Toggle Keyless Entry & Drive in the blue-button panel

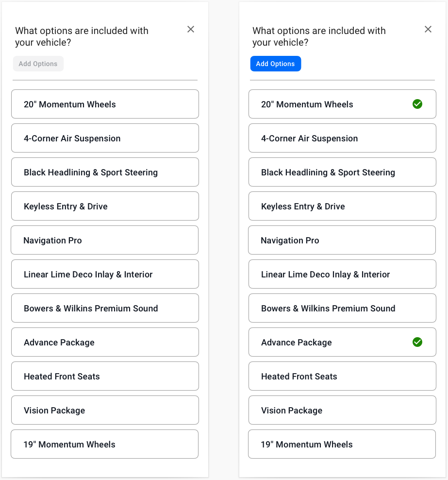pyautogui.click(x=342, y=206)
